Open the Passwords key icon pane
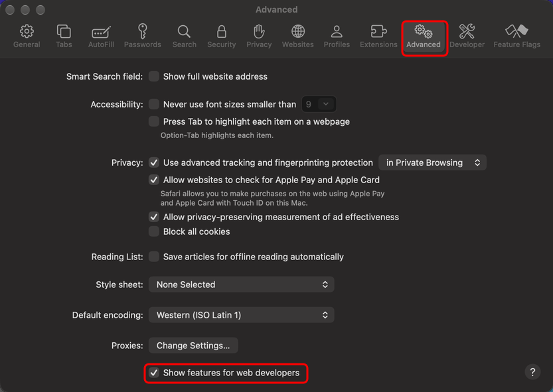Image resolution: width=553 pixels, height=392 pixels. coord(143,36)
